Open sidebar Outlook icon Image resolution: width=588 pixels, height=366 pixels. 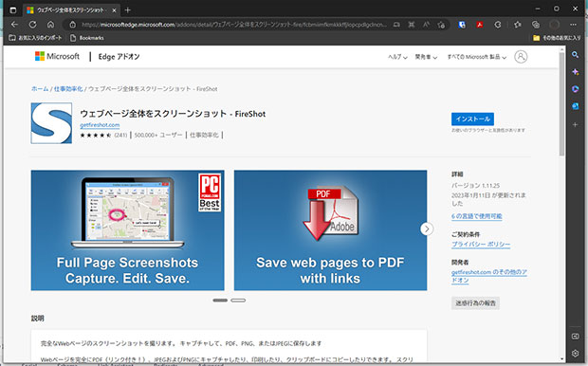pos(576,106)
